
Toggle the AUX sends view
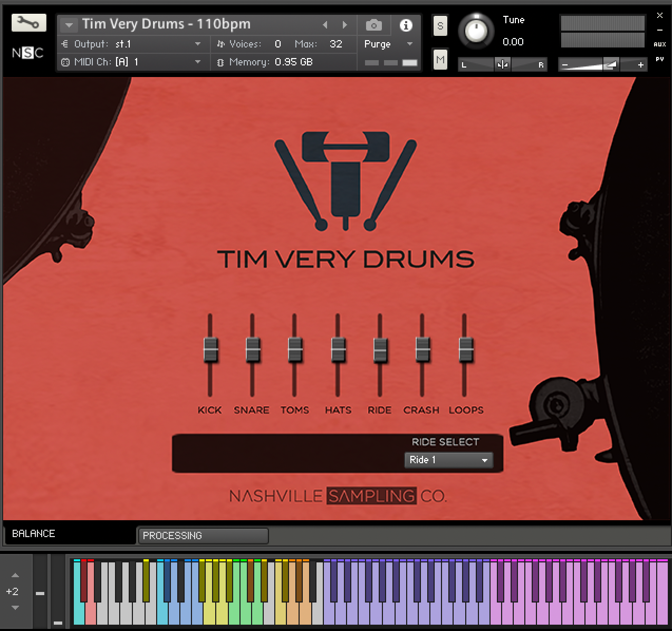tap(659, 44)
